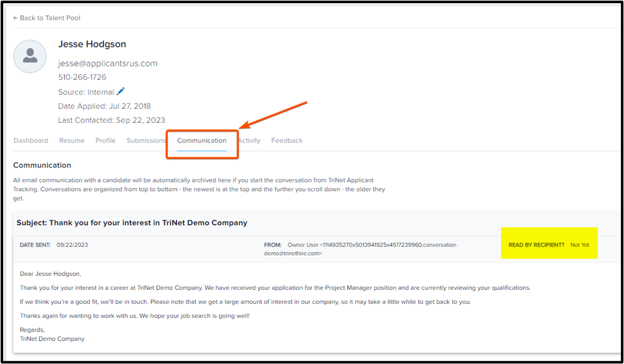Select the Communication tab
Image resolution: width=624 pixels, height=364 pixels.
[201, 141]
